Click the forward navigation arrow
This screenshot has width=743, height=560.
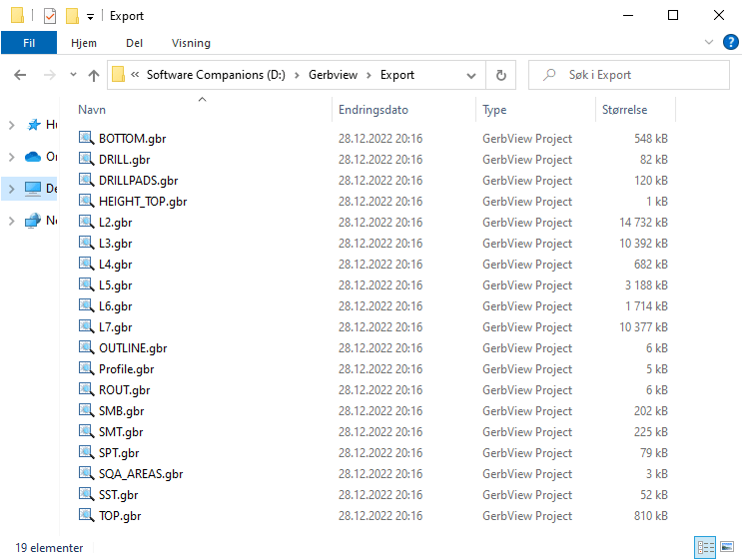pyautogui.click(x=50, y=75)
